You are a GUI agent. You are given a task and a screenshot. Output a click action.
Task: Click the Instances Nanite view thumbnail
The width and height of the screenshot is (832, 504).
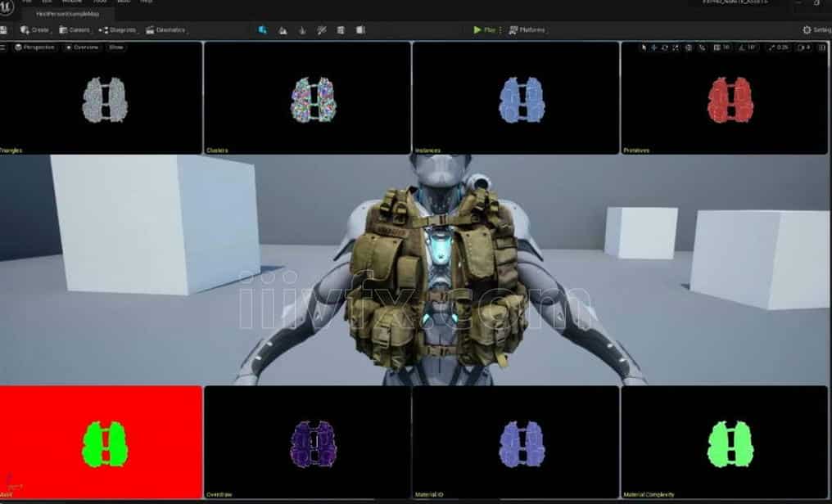click(516, 98)
